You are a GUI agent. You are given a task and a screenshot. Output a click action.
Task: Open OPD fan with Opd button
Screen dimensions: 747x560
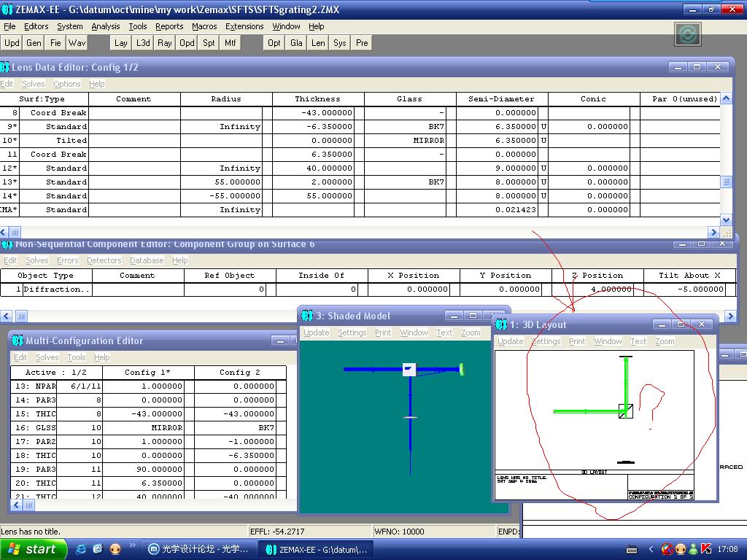point(187,43)
